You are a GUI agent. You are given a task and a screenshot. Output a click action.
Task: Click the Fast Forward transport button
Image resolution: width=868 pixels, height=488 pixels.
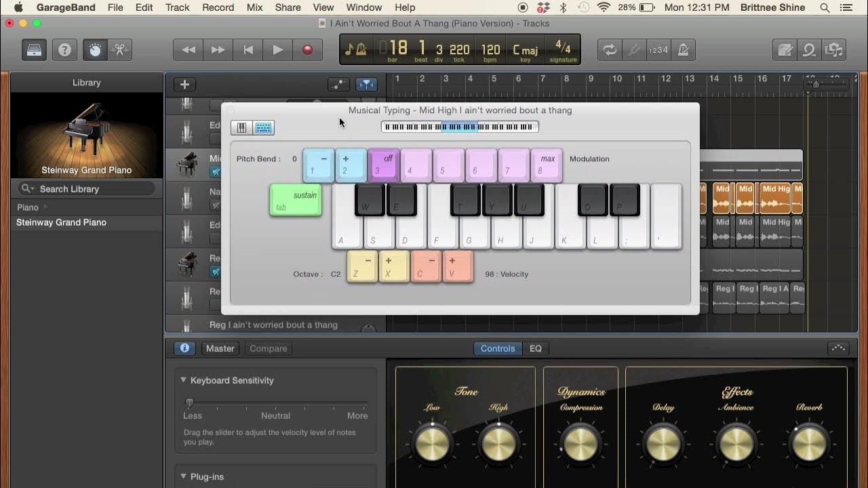coord(218,50)
